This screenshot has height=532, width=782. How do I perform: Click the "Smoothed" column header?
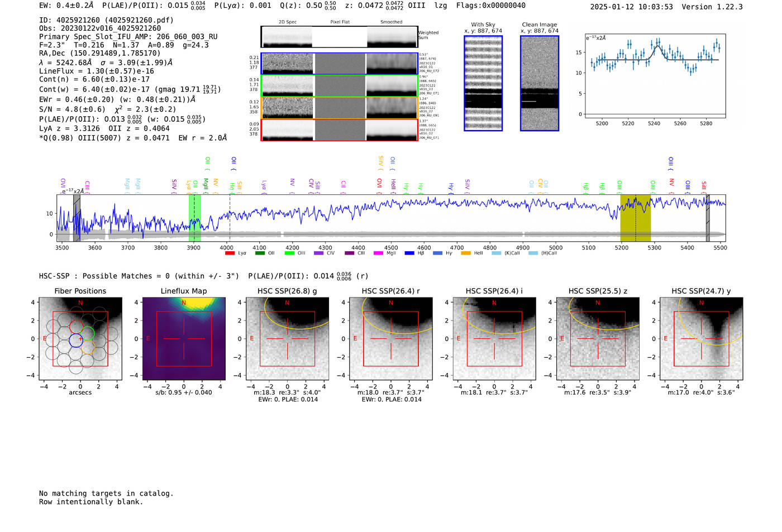pyautogui.click(x=392, y=22)
